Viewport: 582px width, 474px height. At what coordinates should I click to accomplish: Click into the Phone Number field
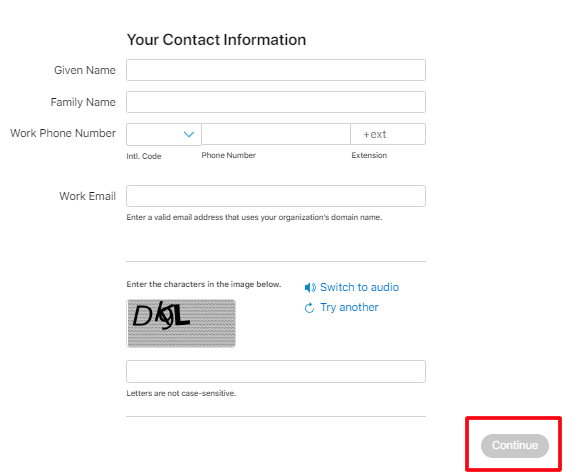(x=276, y=134)
